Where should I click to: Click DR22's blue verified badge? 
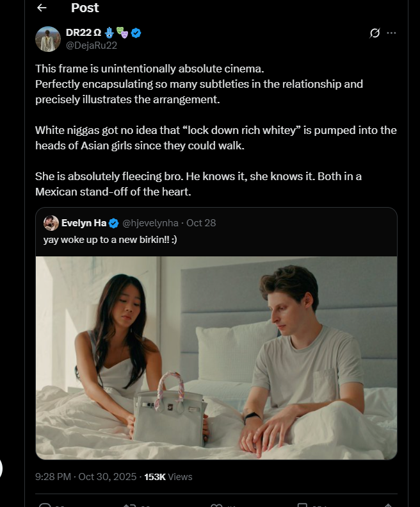coord(136,33)
